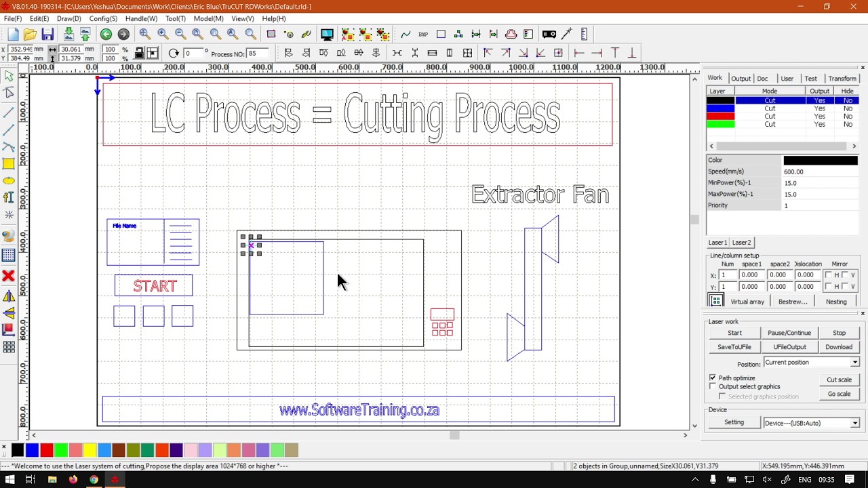The width and height of the screenshot is (868, 488).
Task: Pick the yellow swatch in bottom palette
Action: coord(90,450)
